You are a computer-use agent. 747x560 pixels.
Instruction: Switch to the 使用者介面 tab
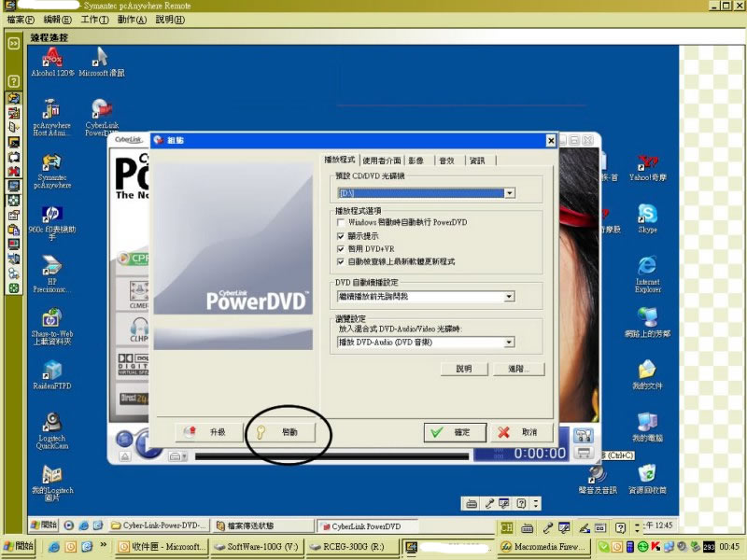(x=381, y=161)
